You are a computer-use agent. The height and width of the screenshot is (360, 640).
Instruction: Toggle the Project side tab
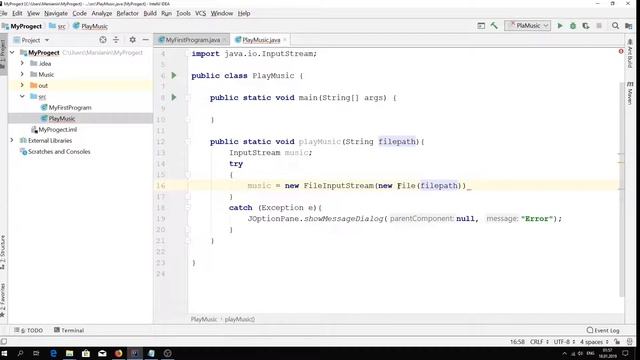tap(3, 53)
